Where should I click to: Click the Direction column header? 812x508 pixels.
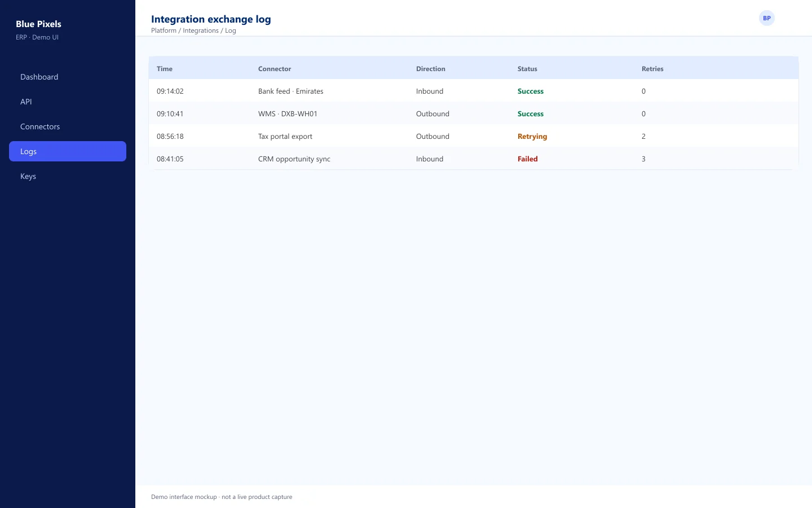click(x=431, y=69)
